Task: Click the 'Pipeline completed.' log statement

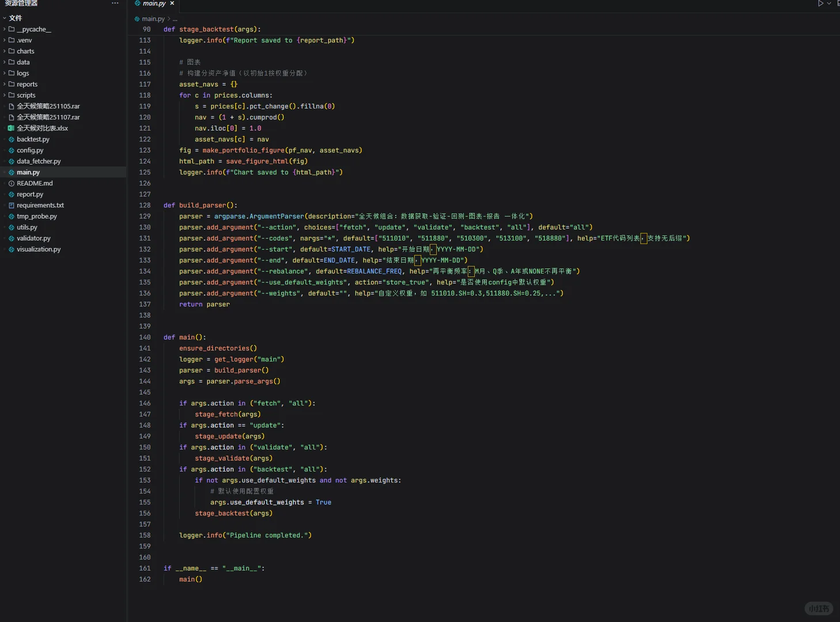Action: point(245,536)
